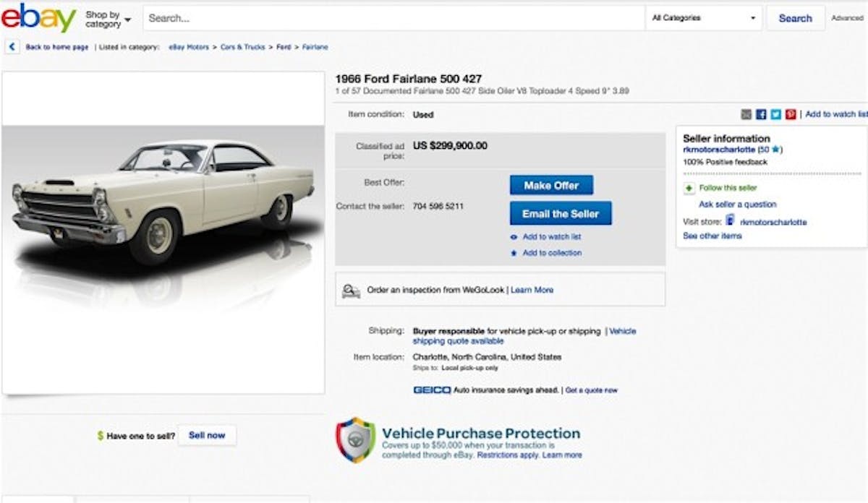Viewport: 868px width, 503px height.
Task: Add item to collection star link
Action: coord(551,253)
